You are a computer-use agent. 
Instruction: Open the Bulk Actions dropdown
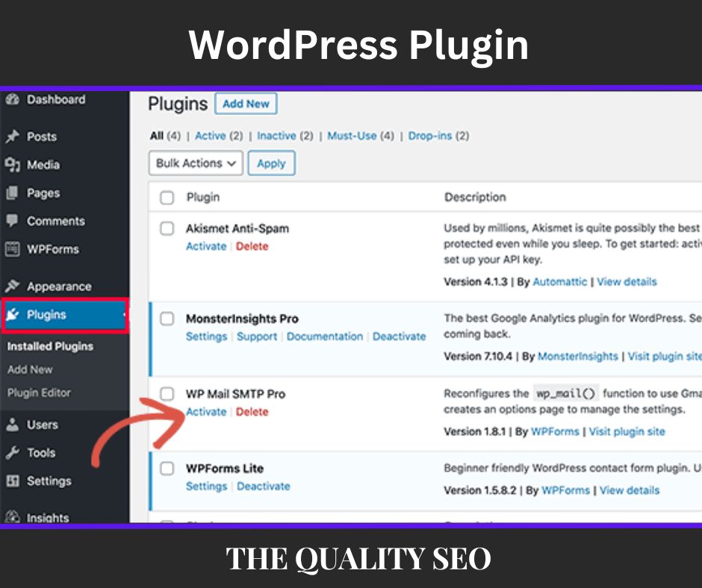click(196, 163)
